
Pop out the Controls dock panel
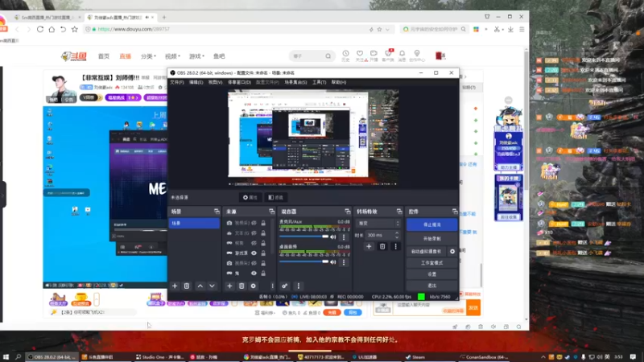[x=455, y=212]
